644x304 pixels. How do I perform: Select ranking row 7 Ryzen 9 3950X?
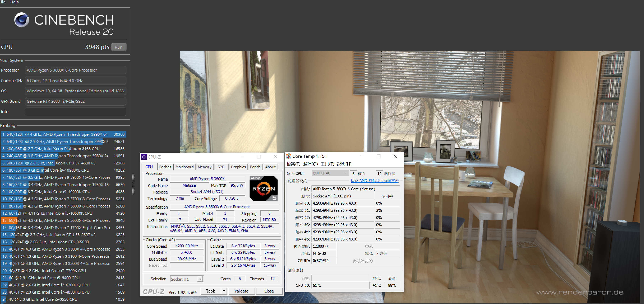63,177
